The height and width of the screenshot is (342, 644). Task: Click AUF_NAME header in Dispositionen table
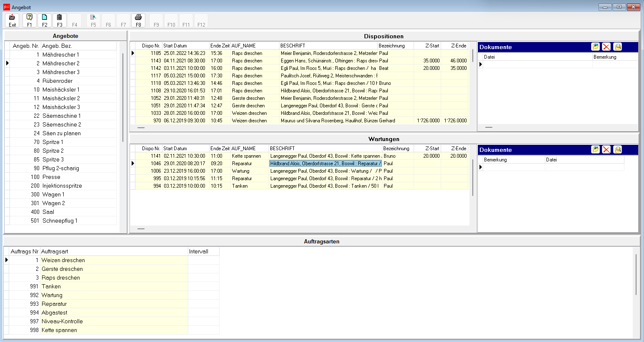(255, 46)
